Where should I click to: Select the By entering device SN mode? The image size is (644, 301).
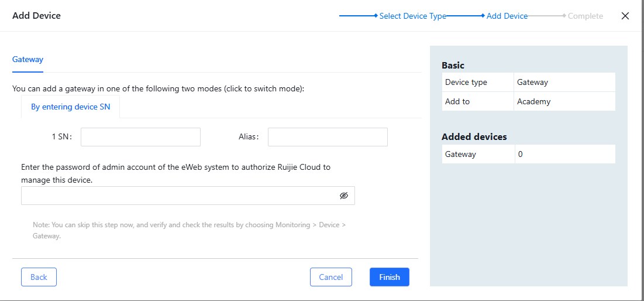click(71, 107)
